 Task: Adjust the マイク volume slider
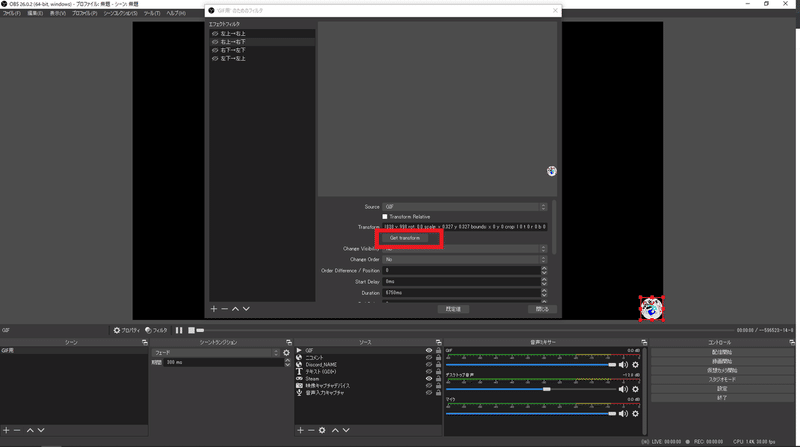coord(531,414)
